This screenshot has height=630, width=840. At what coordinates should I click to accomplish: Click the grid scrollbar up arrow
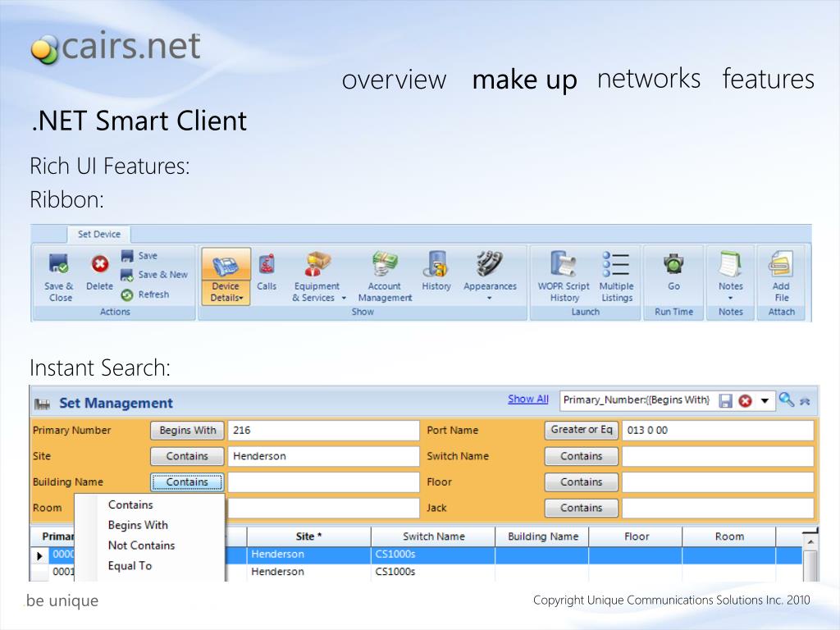[x=811, y=542]
